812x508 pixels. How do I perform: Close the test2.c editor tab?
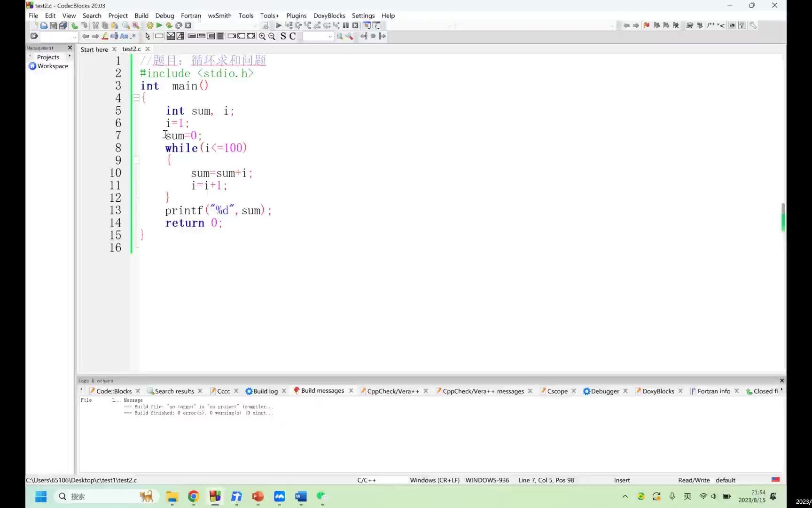(x=148, y=49)
